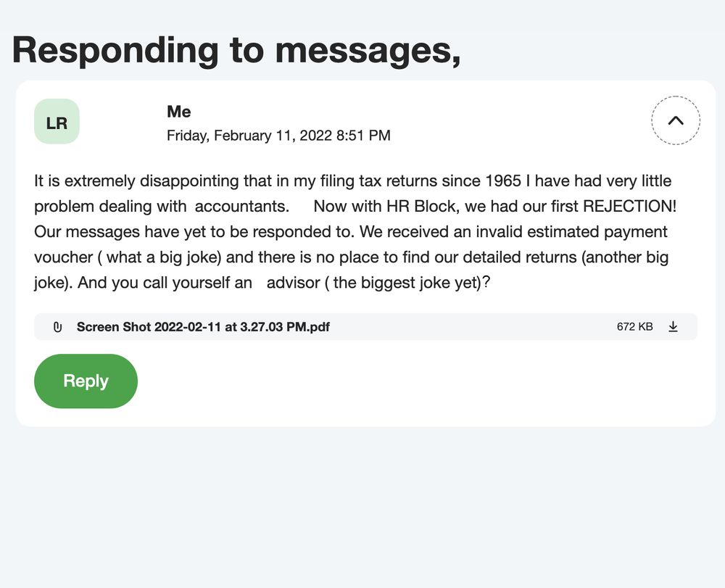Click the "Responding to messages," heading

pos(236,49)
